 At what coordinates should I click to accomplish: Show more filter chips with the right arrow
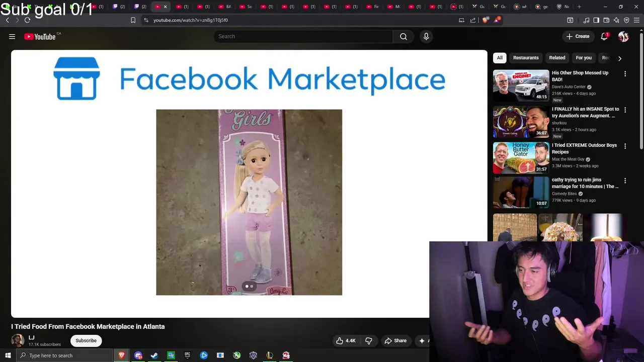tap(620, 58)
